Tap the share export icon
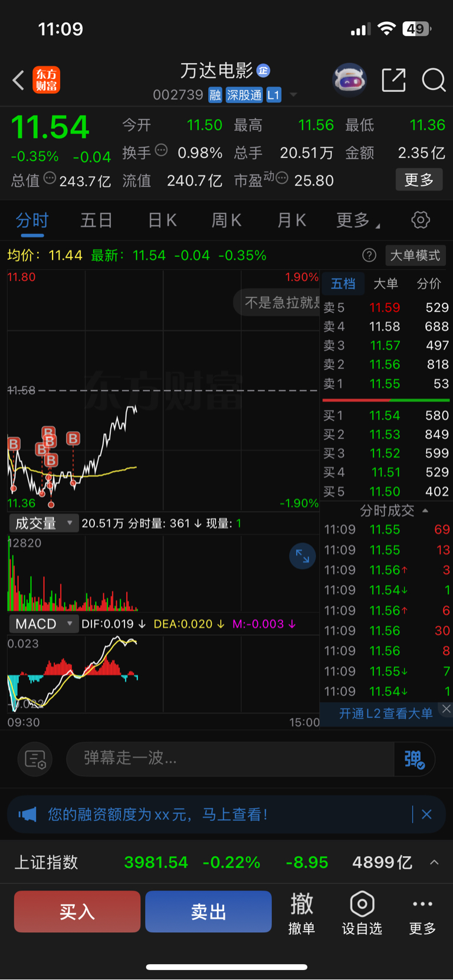Viewport: 453px width, 980px height. pyautogui.click(x=393, y=80)
